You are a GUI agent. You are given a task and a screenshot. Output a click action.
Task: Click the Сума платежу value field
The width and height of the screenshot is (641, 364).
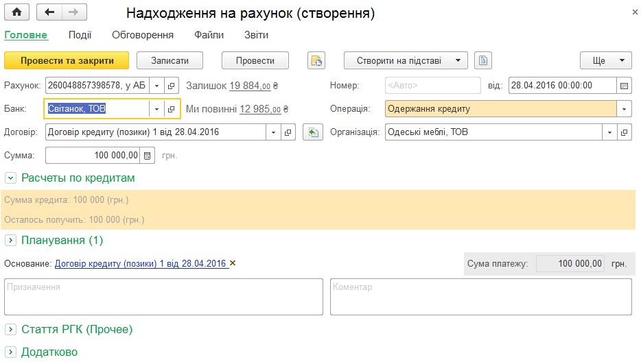coord(571,263)
